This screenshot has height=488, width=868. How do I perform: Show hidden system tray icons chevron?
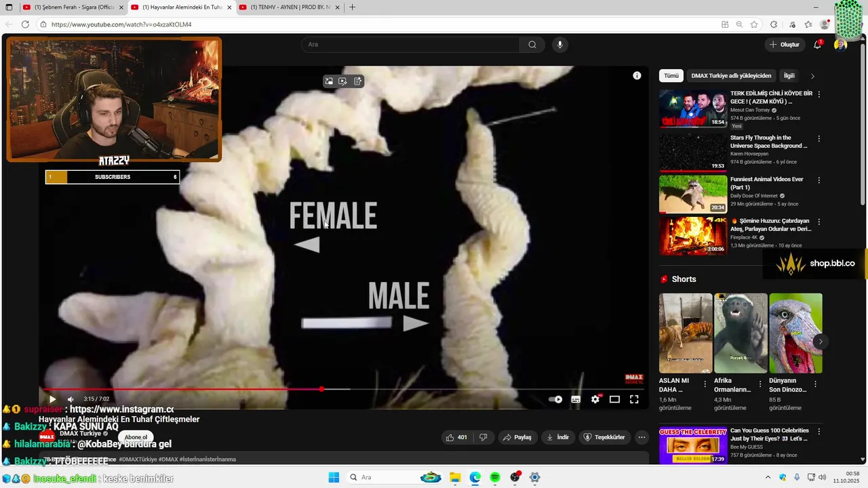point(768,477)
